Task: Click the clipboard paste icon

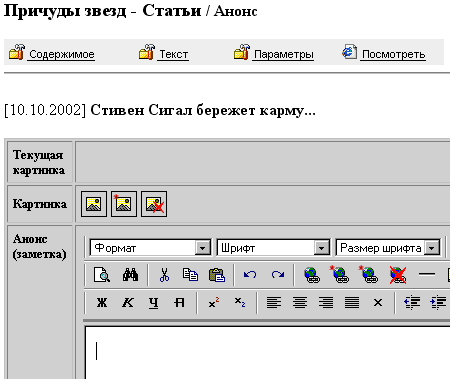Action: point(217,275)
